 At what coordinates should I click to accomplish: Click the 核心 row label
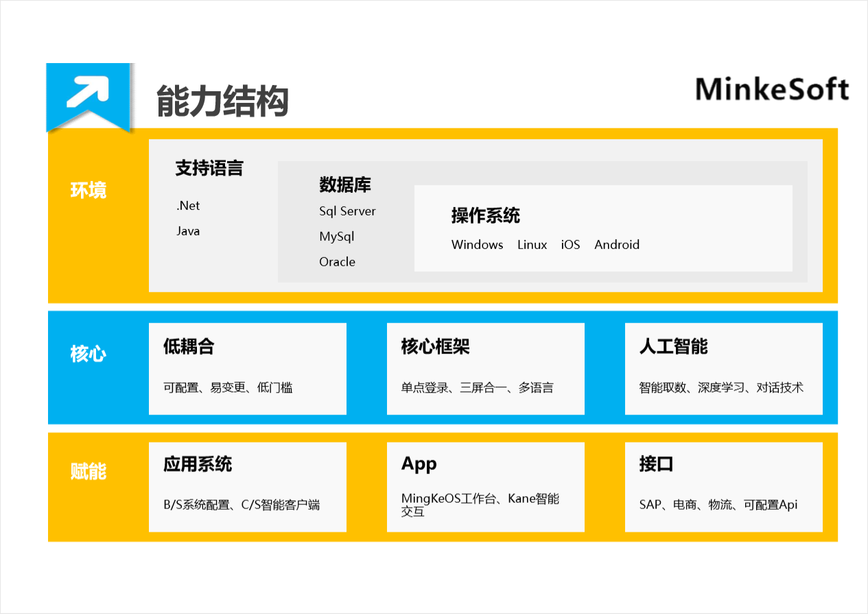[89, 354]
